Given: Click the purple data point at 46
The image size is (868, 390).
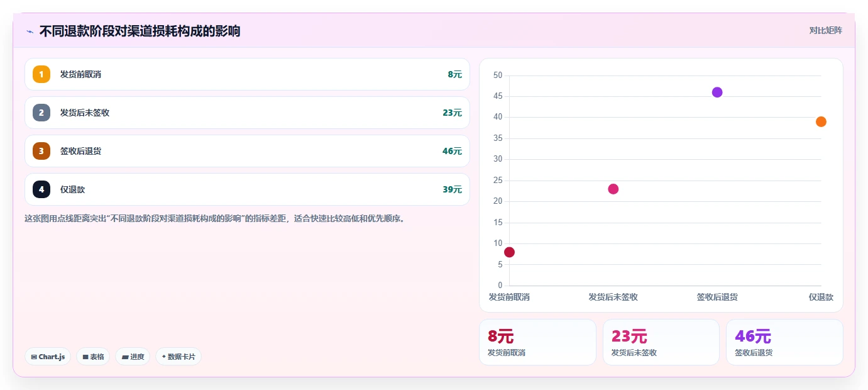Looking at the screenshot, I should [717, 92].
